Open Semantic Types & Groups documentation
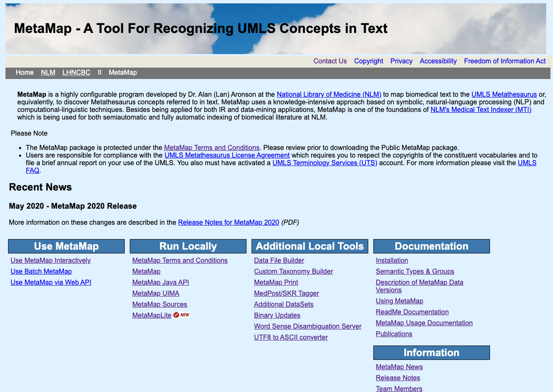 coord(415,272)
